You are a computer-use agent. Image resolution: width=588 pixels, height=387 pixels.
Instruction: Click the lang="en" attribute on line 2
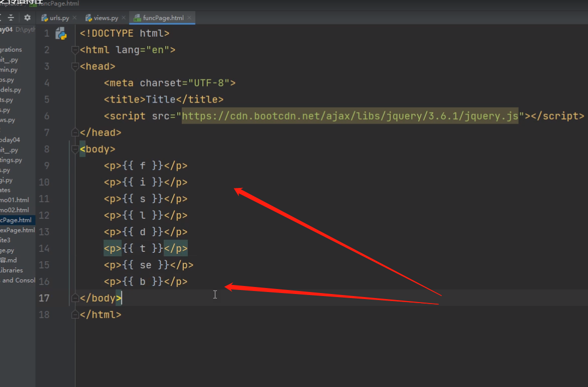click(x=143, y=50)
